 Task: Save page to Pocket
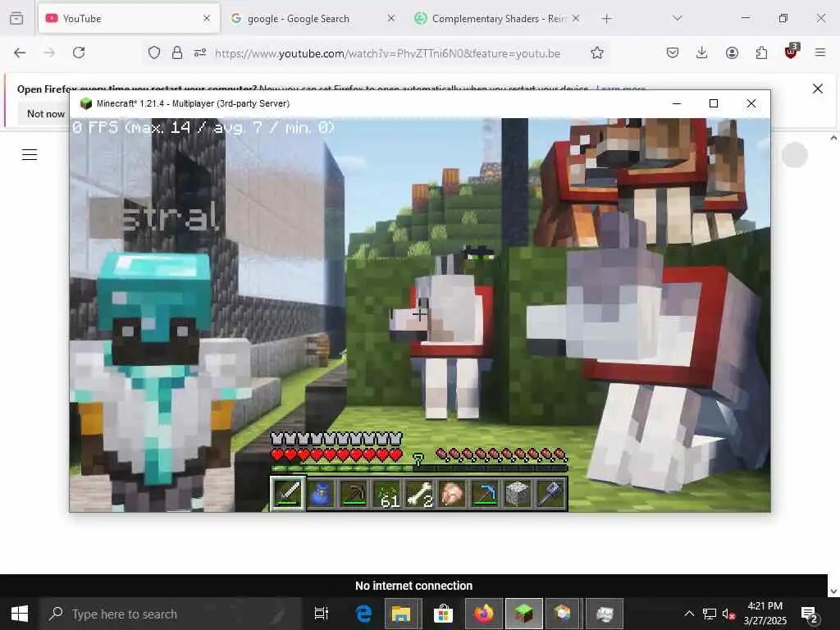tap(673, 52)
